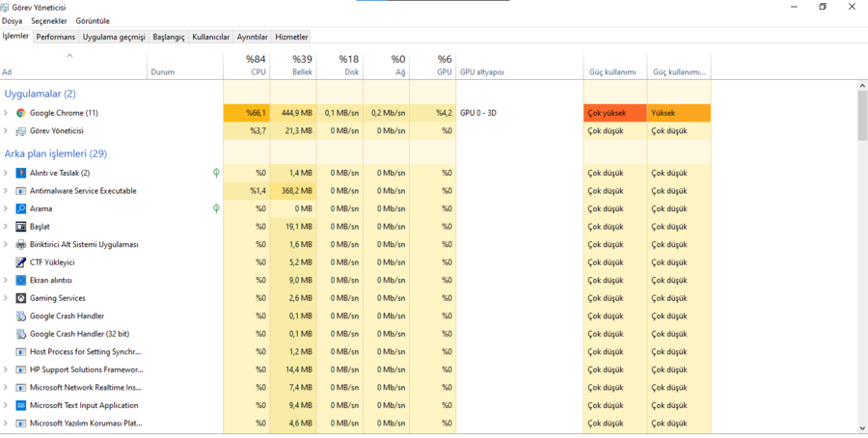Screen dimensions: 868x438
Task: Click the Alıntı ve Taslak icon
Action: [20, 174]
